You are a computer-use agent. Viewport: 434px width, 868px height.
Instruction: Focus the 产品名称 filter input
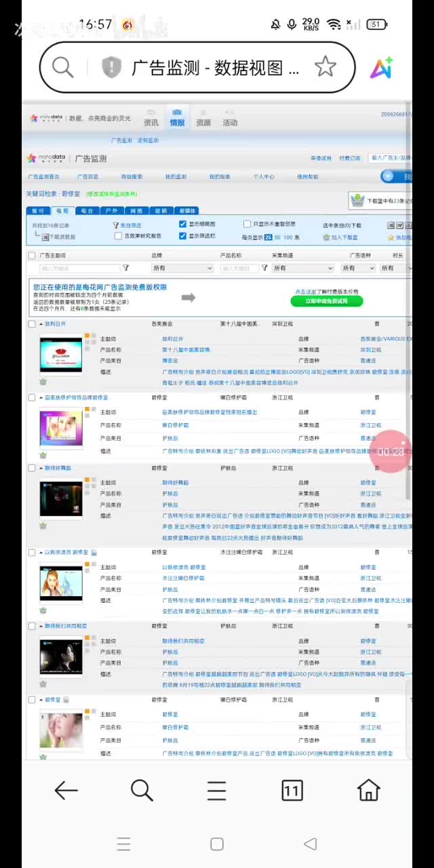[239, 268]
